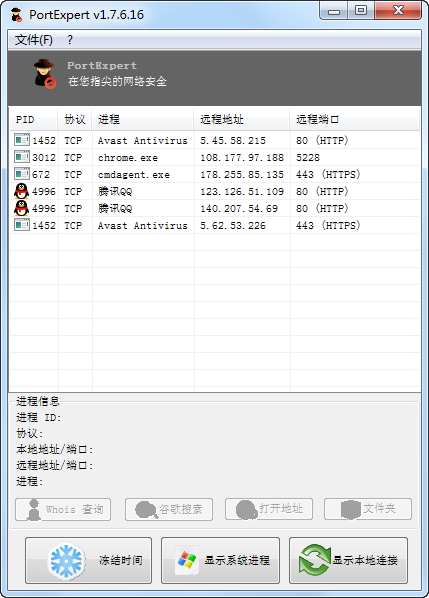Sort by the PID column header
The height and width of the screenshot is (598, 429).
click(x=33, y=119)
